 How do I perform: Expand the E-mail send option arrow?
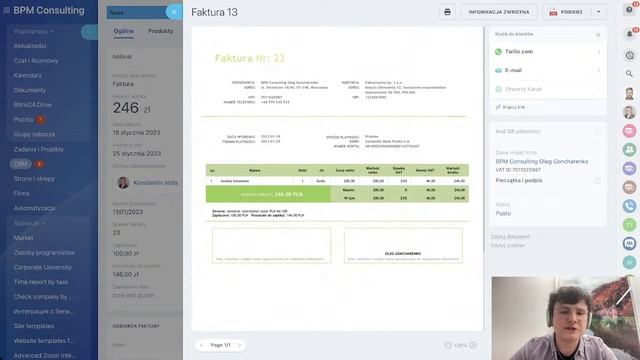[599, 70]
